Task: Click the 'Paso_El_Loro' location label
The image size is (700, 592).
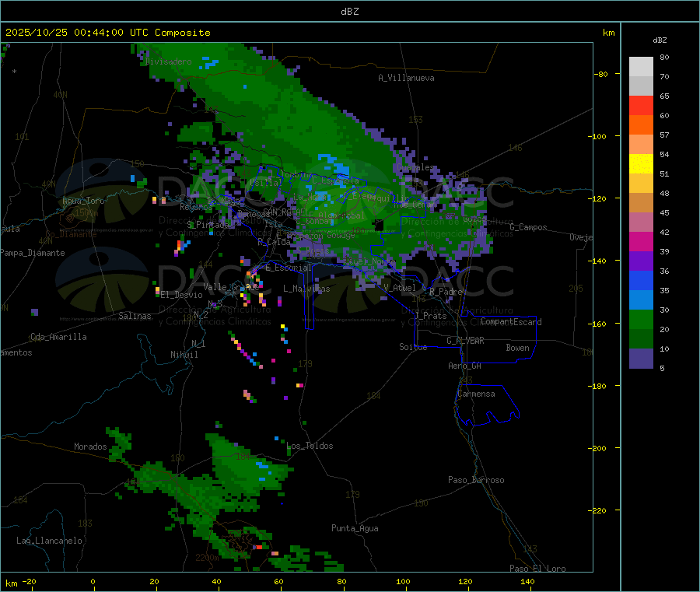Action: 538,569
